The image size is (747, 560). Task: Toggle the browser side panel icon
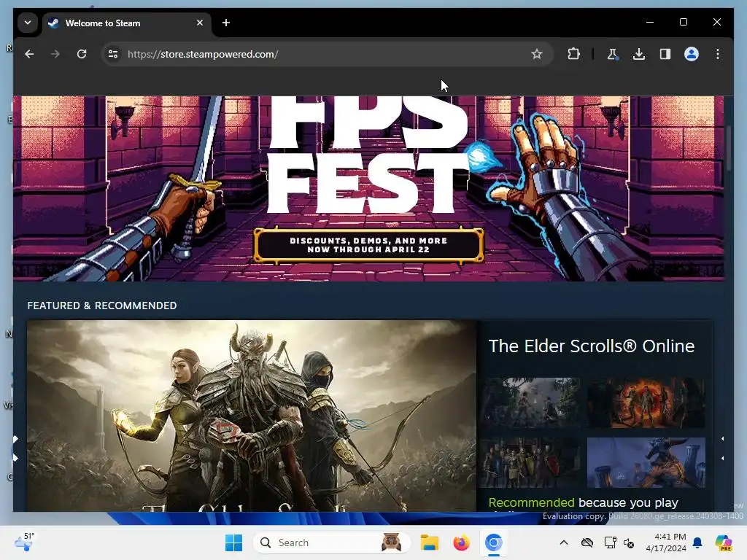[x=665, y=54]
